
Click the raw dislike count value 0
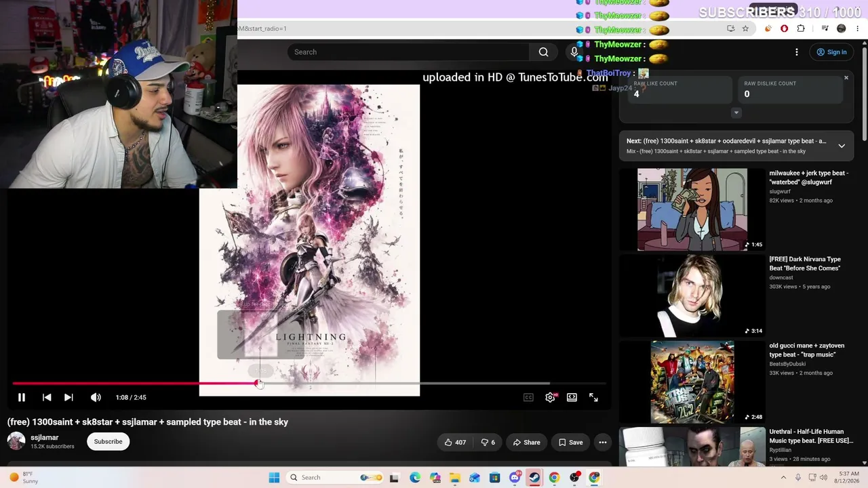coord(747,94)
